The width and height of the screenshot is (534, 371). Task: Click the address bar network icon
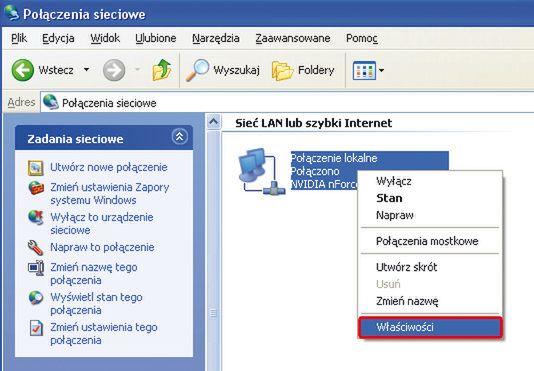coord(51,102)
